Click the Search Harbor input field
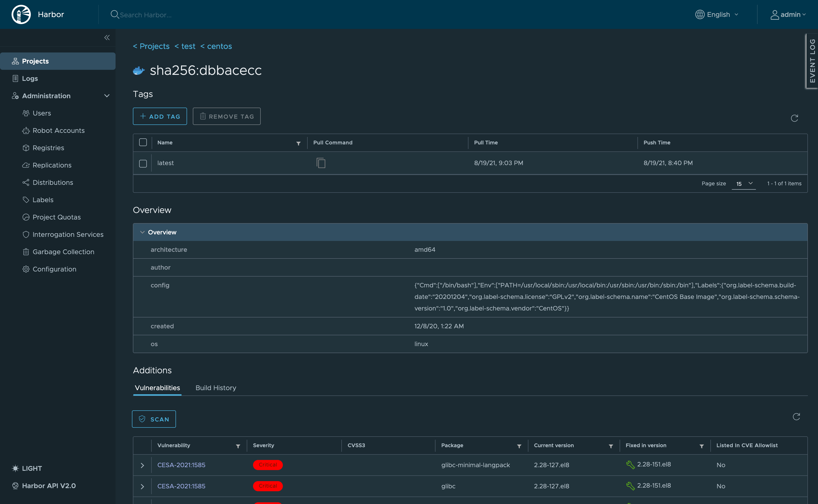Viewport: 818px width, 504px height. pos(146,15)
